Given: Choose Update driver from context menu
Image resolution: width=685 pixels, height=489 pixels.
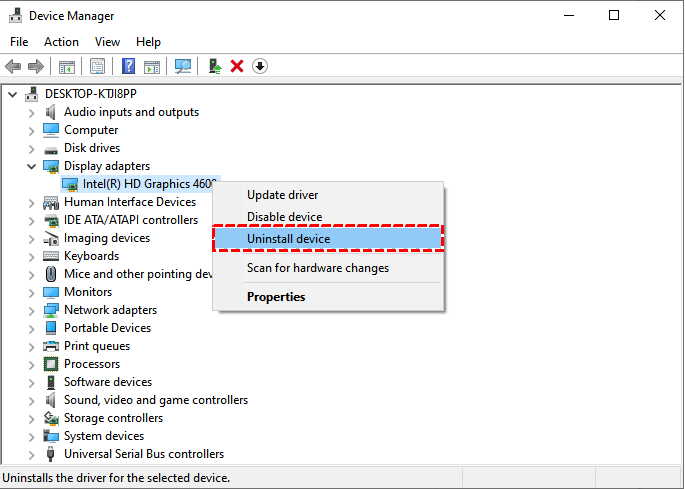Looking at the screenshot, I should pyautogui.click(x=328, y=195).
